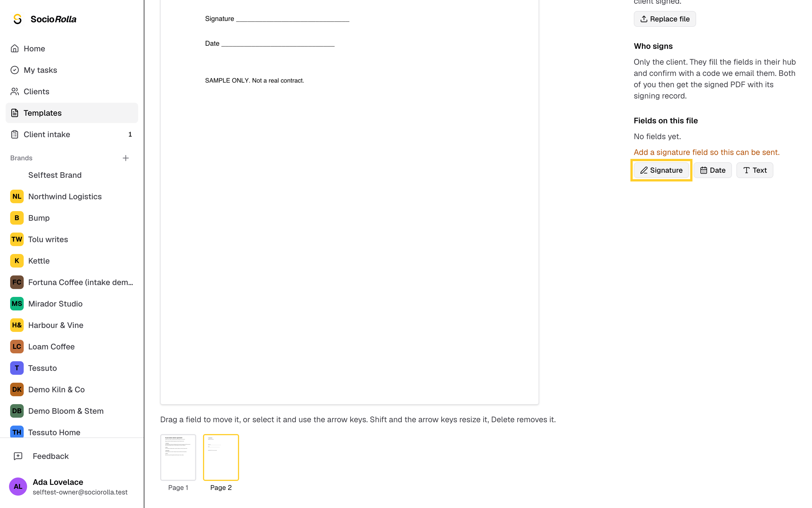Add a Text field
Screen dimensions: 812x508
click(754, 170)
